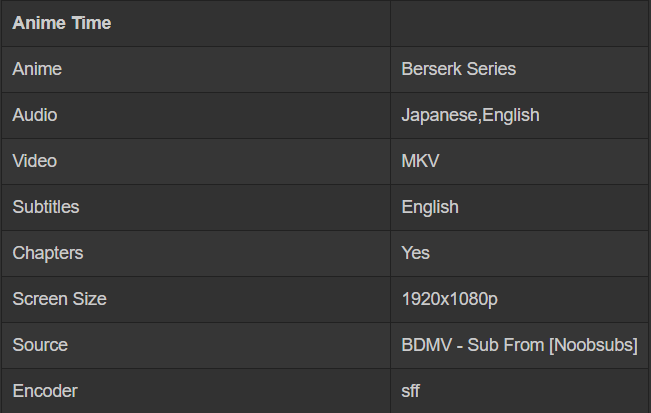Select the Chapters row label
The image size is (651, 413).
(48, 253)
